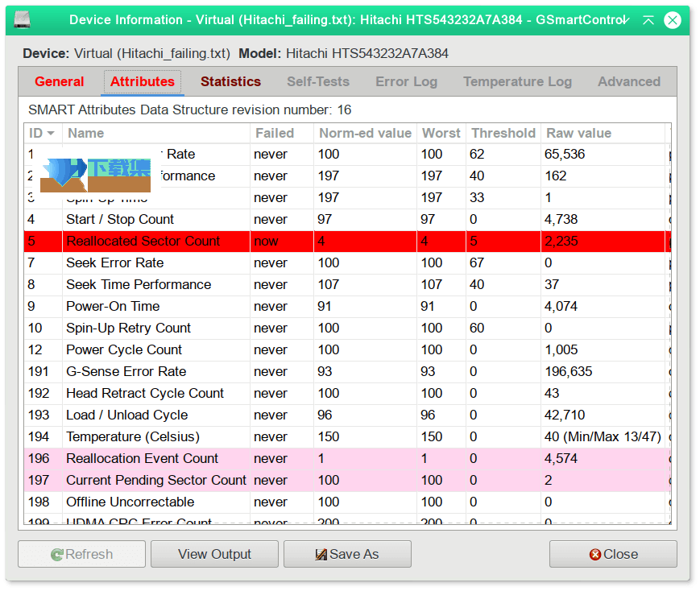Click the window maximize arrow in title bar
The width and height of the screenshot is (700, 591).
click(x=648, y=20)
